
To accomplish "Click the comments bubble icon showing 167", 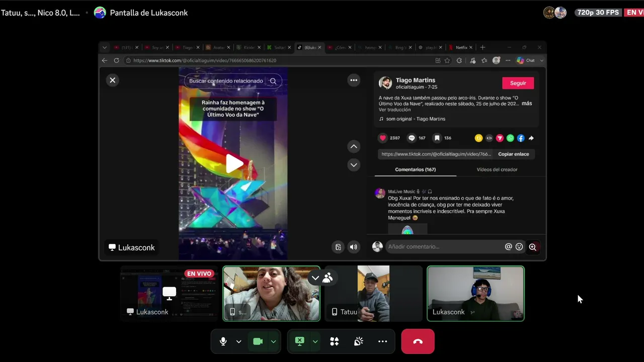I will pos(412,138).
